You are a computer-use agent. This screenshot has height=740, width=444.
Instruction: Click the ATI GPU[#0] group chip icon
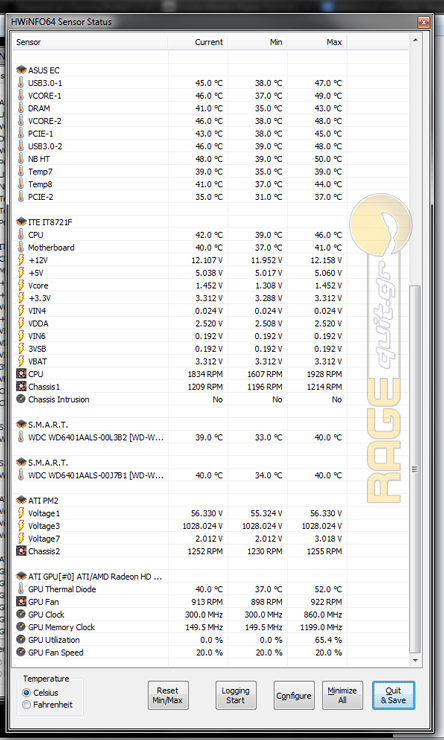click(21, 576)
